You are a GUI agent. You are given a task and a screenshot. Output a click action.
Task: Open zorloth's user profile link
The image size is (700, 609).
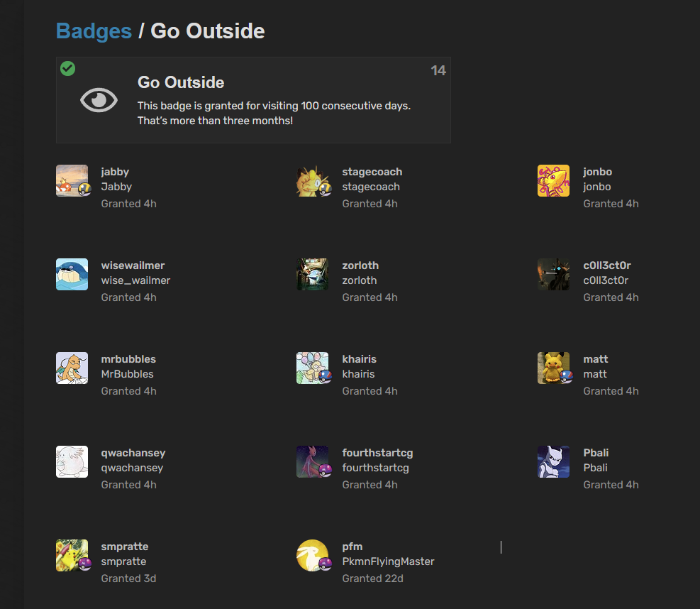(360, 265)
